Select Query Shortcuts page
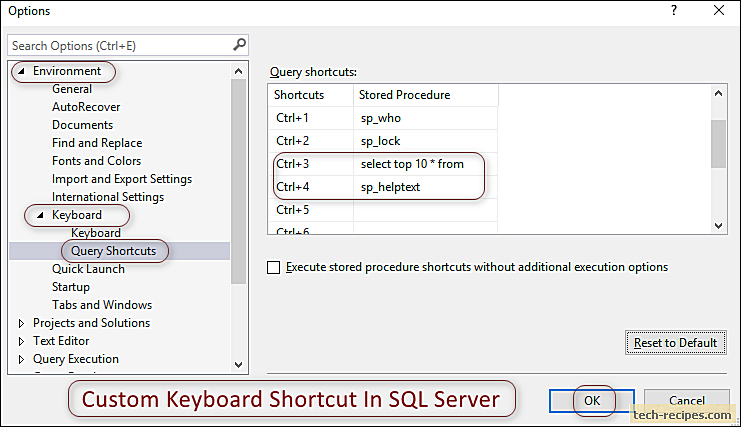The height and width of the screenshot is (427, 741). 113,251
